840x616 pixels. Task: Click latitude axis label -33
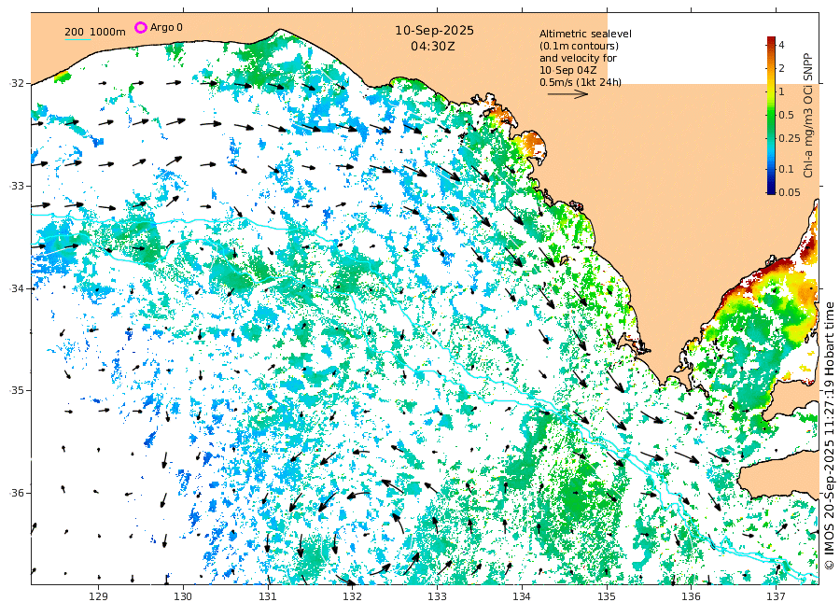[16, 186]
